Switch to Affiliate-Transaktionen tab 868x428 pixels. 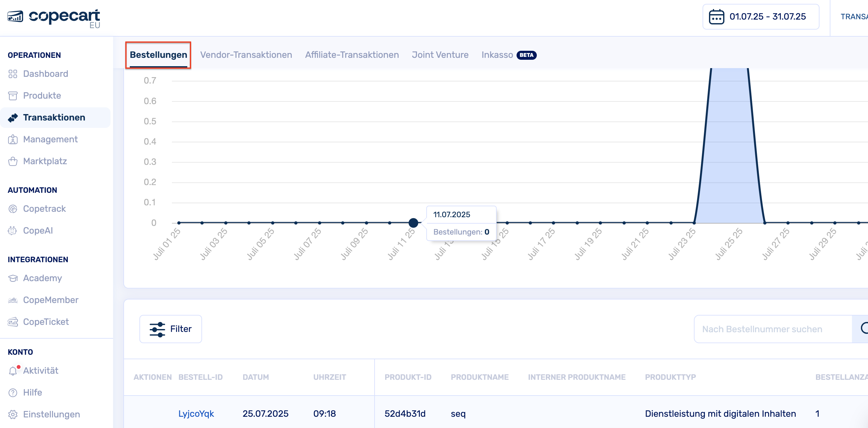352,55
